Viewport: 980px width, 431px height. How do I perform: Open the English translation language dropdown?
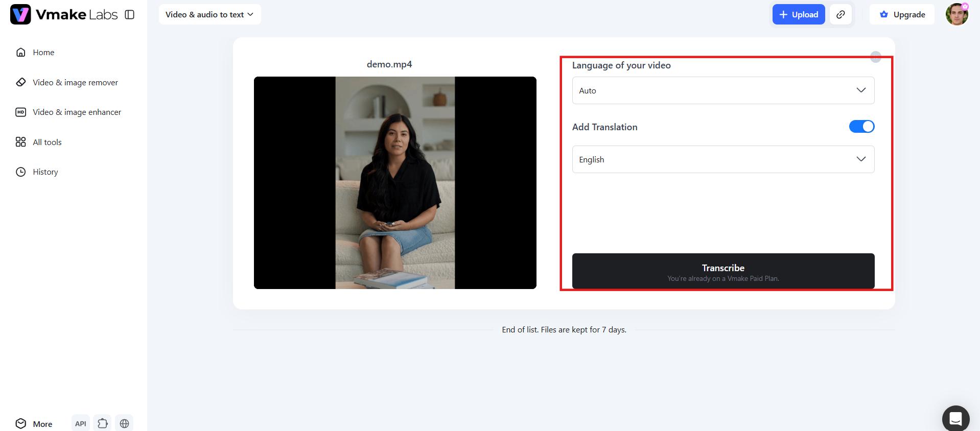pyautogui.click(x=723, y=159)
